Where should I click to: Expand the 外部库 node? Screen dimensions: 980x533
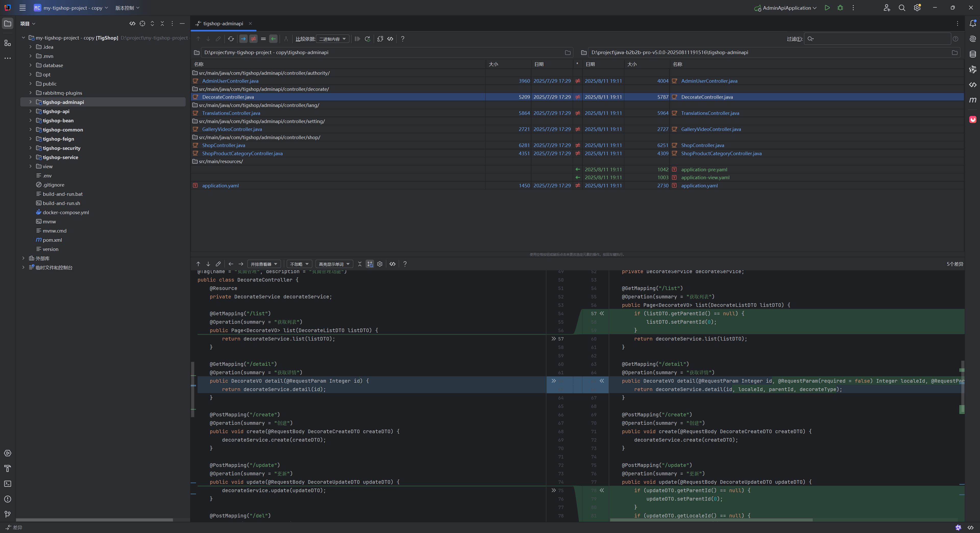pos(23,258)
